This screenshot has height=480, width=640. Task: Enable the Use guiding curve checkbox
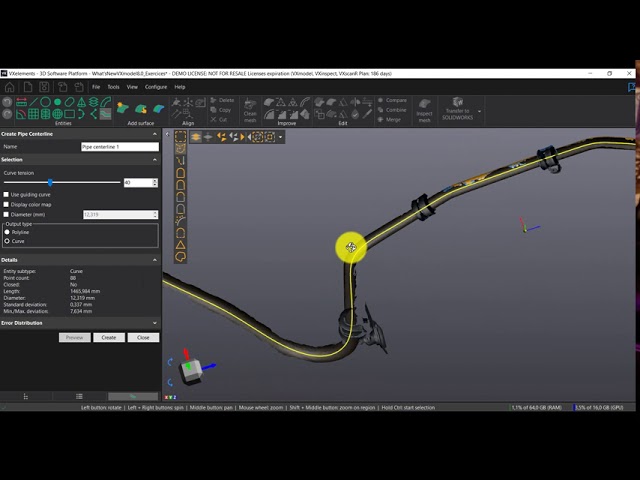pos(6,194)
